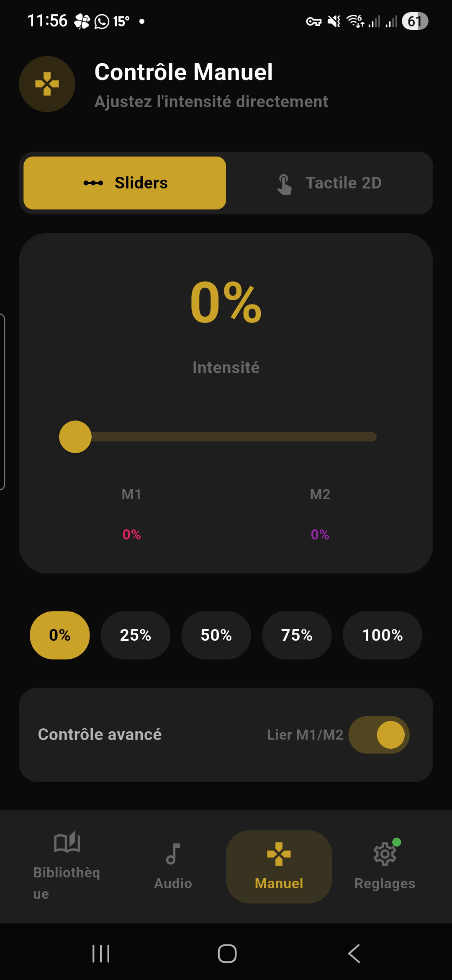Tap the WhatsApp notification icon
The image size is (452, 980).
point(102,21)
